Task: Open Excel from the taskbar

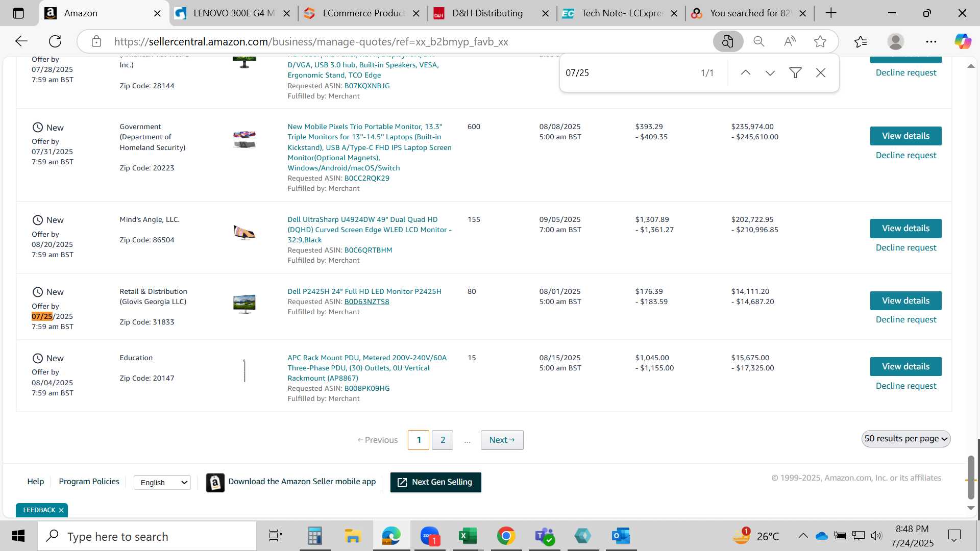Action: tap(468, 536)
